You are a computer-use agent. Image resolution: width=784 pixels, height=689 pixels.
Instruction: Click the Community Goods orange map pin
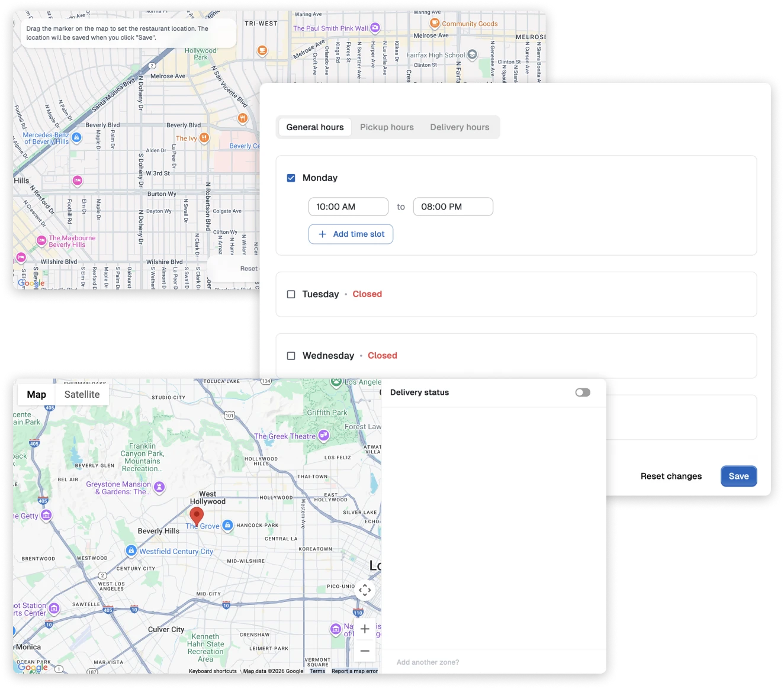click(434, 23)
